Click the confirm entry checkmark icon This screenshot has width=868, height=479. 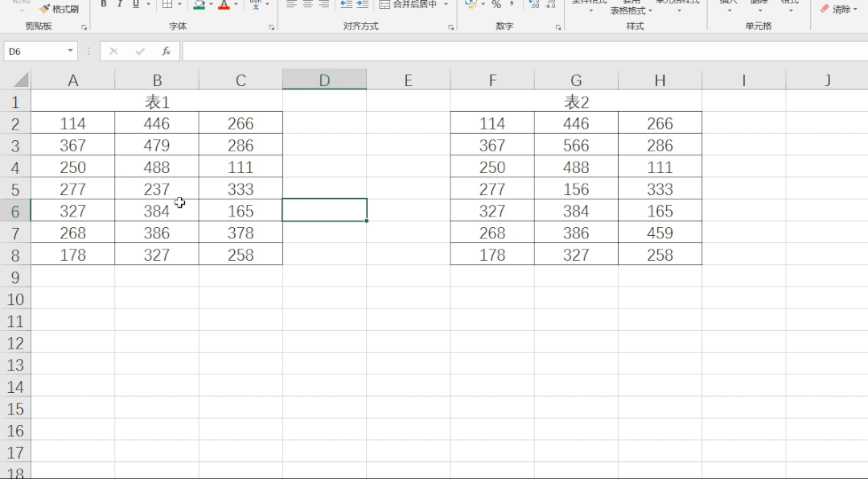tap(140, 51)
